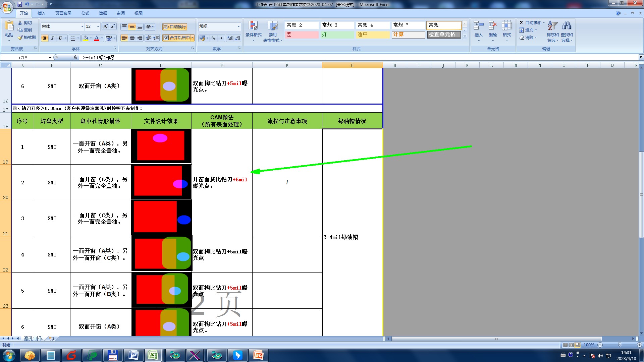Apply the 差 (Bad) cell style

click(302, 35)
